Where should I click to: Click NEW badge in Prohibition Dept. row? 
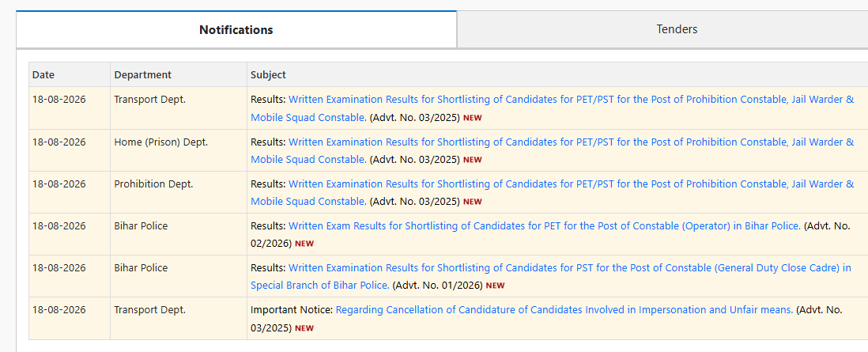click(472, 202)
